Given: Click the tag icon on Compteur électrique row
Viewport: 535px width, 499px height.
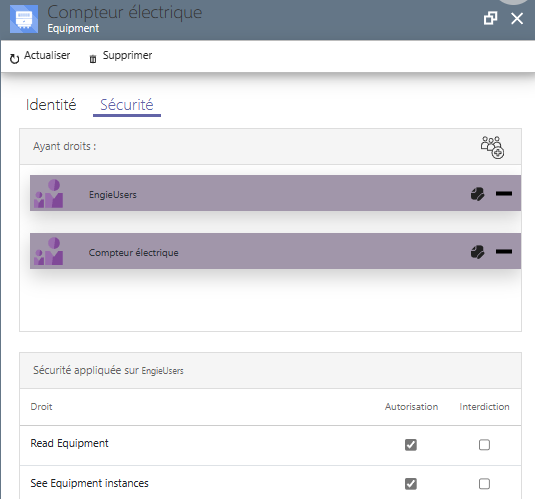Looking at the screenshot, I should [x=477, y=252].
